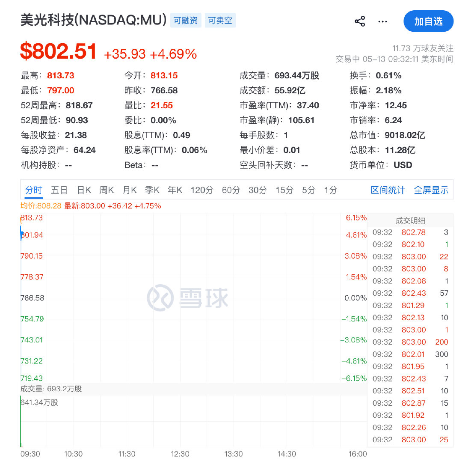This screenshot has width=462, height=476.
Task: Click the 货币单位 value USD
Action: point(403,165)
